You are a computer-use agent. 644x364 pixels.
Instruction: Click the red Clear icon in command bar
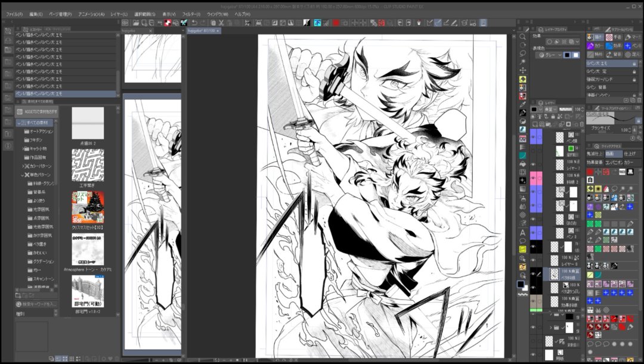pos(336,23)
